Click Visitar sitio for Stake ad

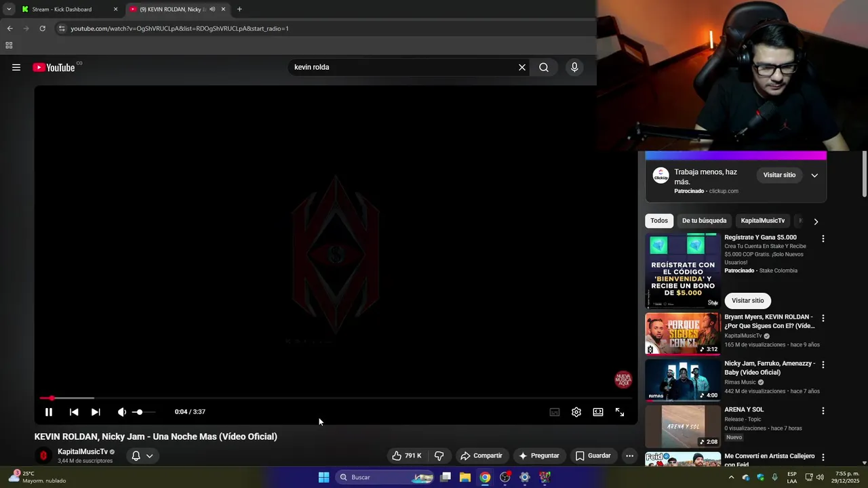tap(747, 301)
